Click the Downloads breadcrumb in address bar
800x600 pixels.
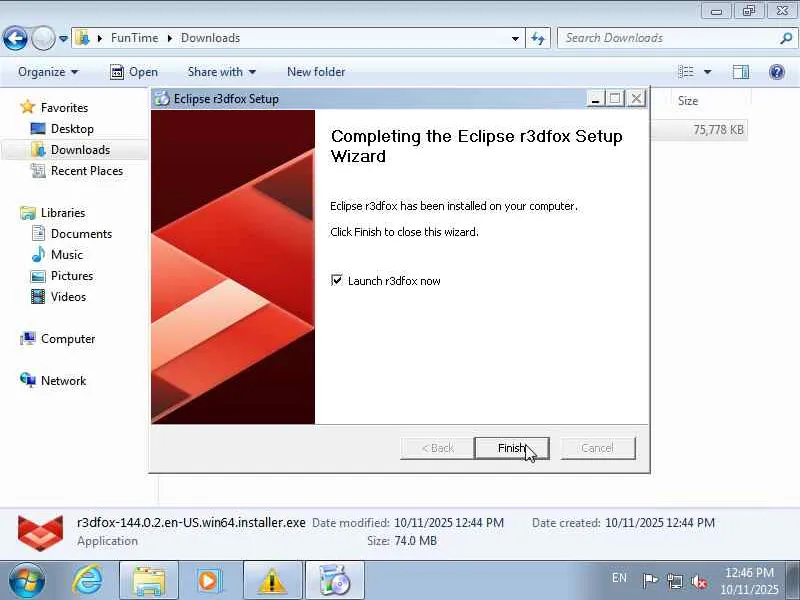pyautogui.click(x=210, y=38)
